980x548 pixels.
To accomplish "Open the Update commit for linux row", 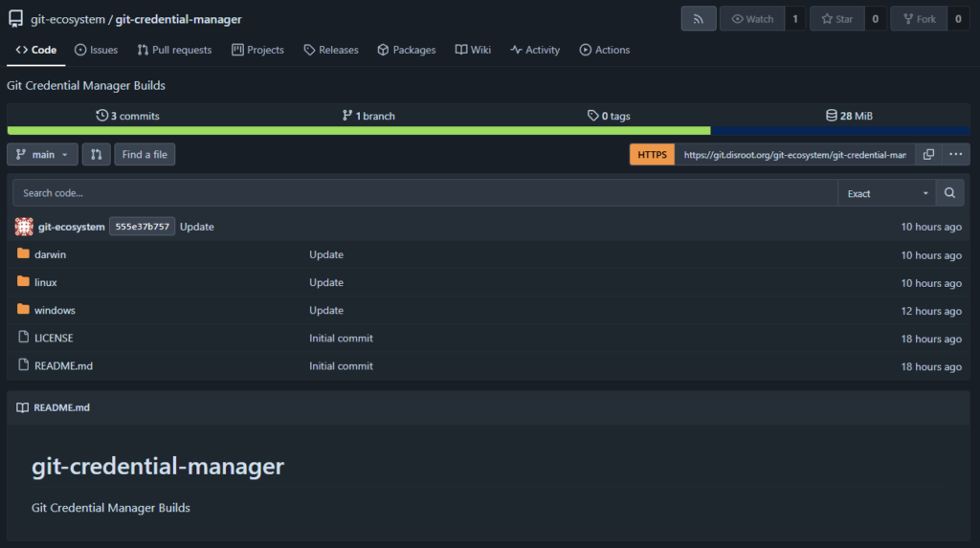I will click(326, 282).
